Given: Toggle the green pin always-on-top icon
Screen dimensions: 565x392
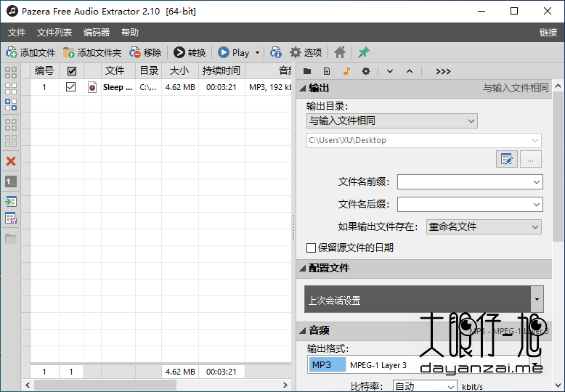Looking at the screenshot, I should pos(364,52).
